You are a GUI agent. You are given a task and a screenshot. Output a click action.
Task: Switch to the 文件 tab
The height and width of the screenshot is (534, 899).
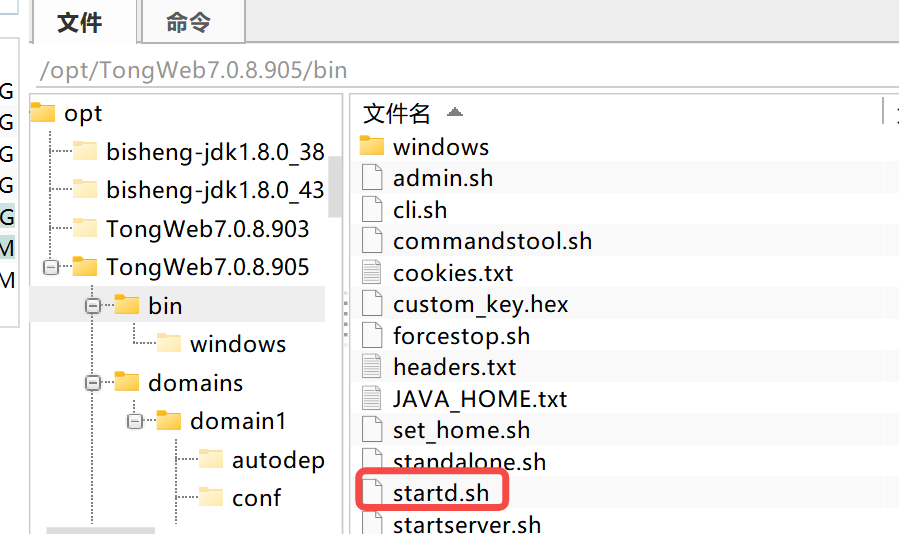(85, 23)
